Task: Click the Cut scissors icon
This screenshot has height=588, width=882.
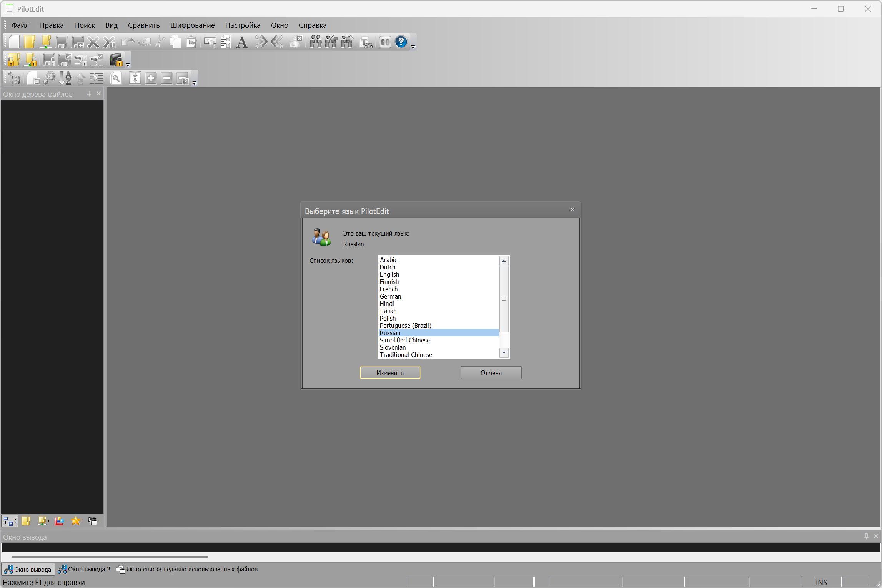Action: (x=160, y=42)
